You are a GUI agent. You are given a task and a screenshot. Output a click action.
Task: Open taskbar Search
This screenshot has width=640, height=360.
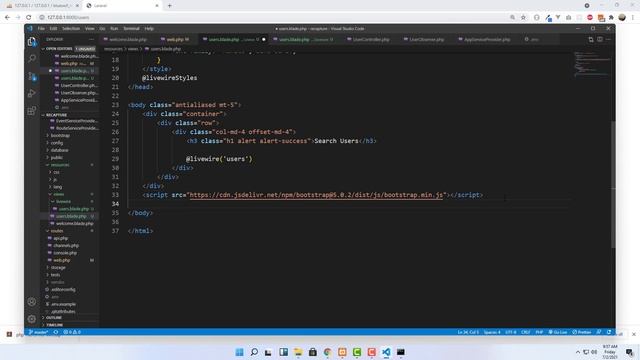(x=254, y=352)
